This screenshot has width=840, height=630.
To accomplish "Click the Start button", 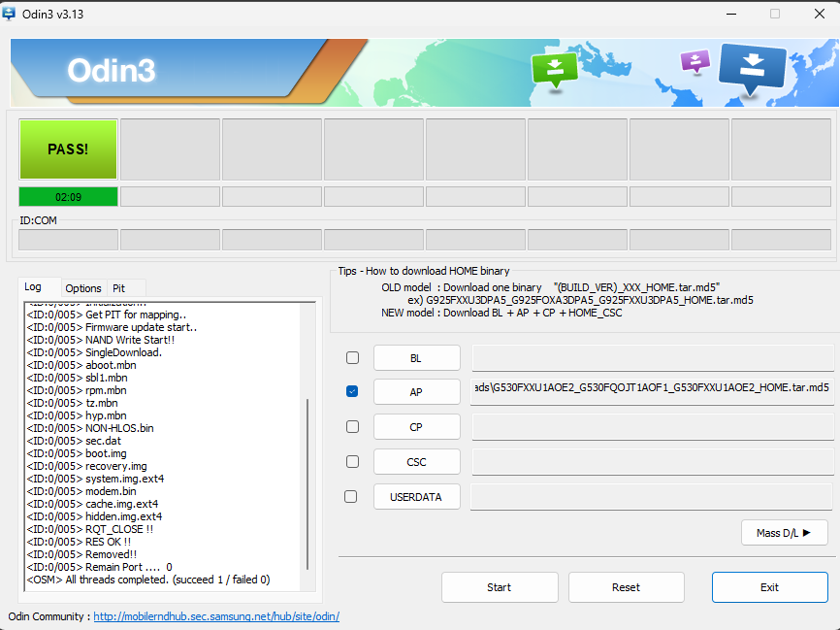I will pos(500,587).
